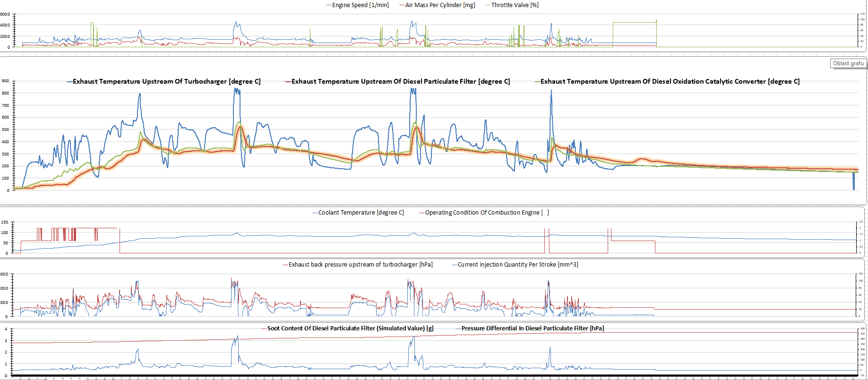868x380 pixels.
Task: Select Exhaust back pressure upstream of turbocharger legend
Action: click(x=360, y=265)
